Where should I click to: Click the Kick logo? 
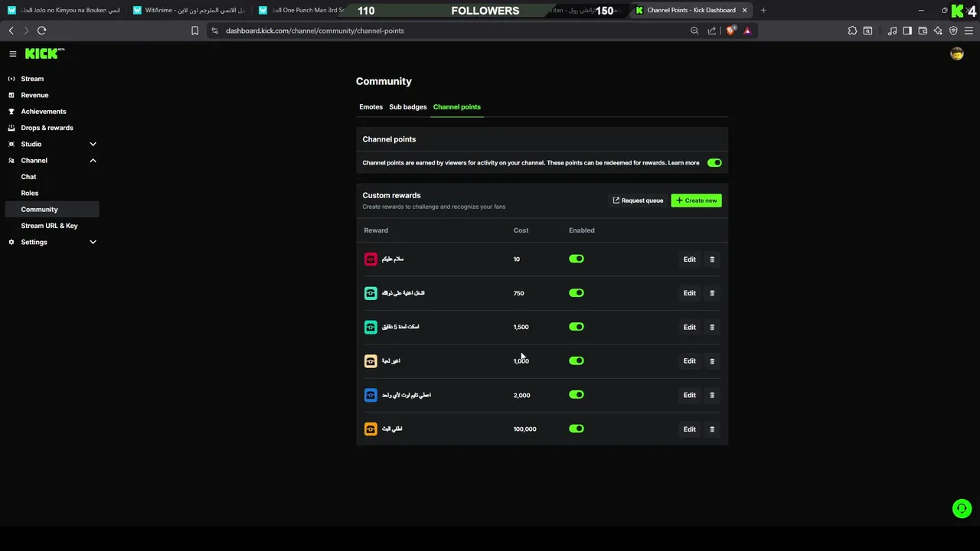coord(44,54)
